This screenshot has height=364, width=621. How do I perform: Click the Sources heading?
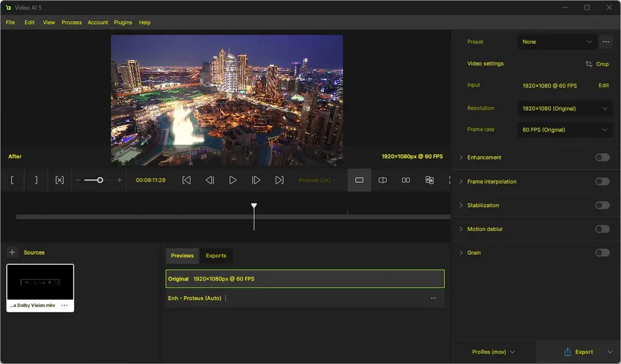(34, 253)
